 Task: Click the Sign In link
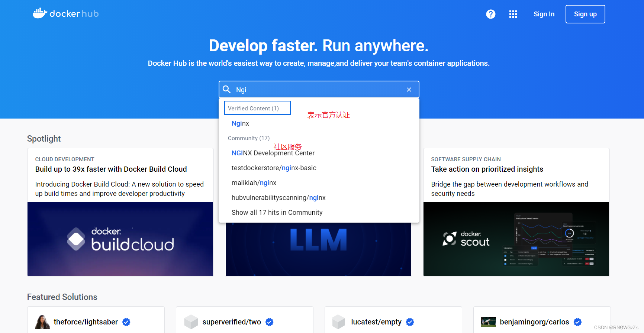click(544, 14)
